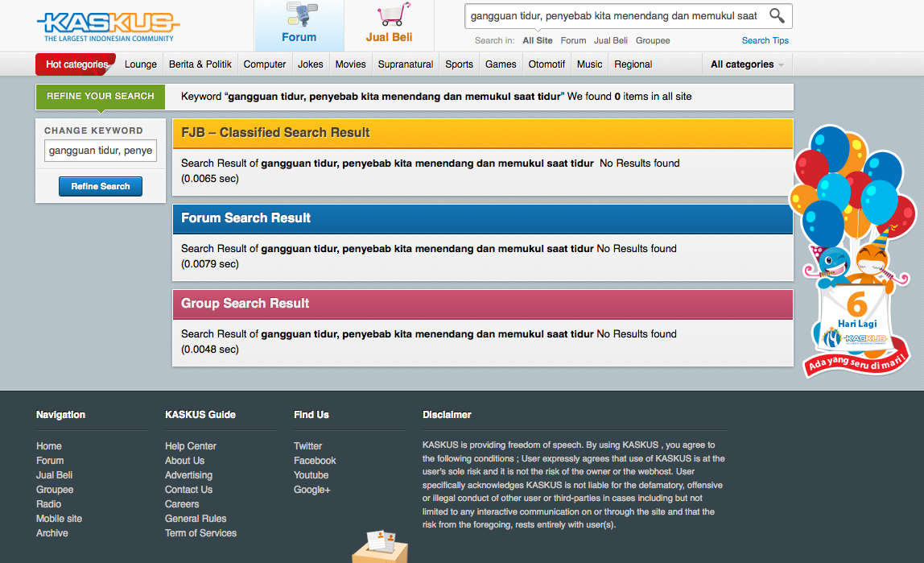Focus the main search input field
The height and width of the screenshot is (563, 924).
coord(614,16)
